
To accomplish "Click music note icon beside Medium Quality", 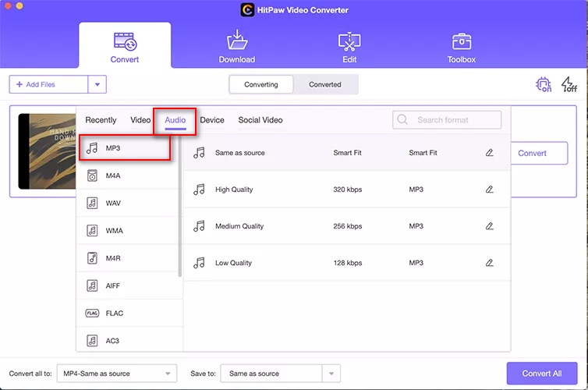I will tap(199, 226).
